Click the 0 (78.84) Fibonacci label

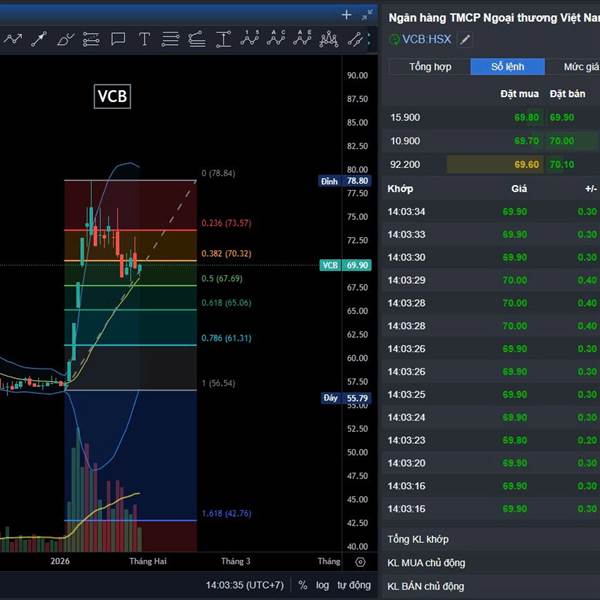pyautogui.click(x=218, y=173)
